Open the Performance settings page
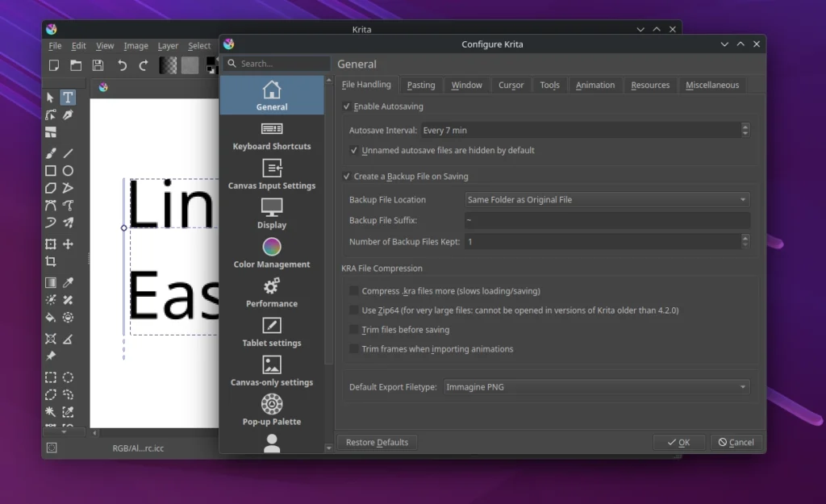 click(x=271, y=291)
